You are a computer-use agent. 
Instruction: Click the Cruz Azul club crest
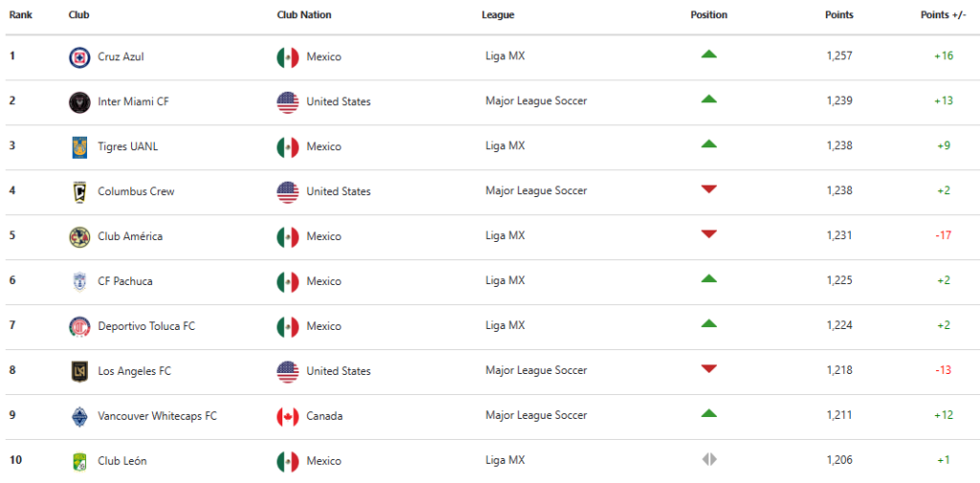(x=79, y=57)
